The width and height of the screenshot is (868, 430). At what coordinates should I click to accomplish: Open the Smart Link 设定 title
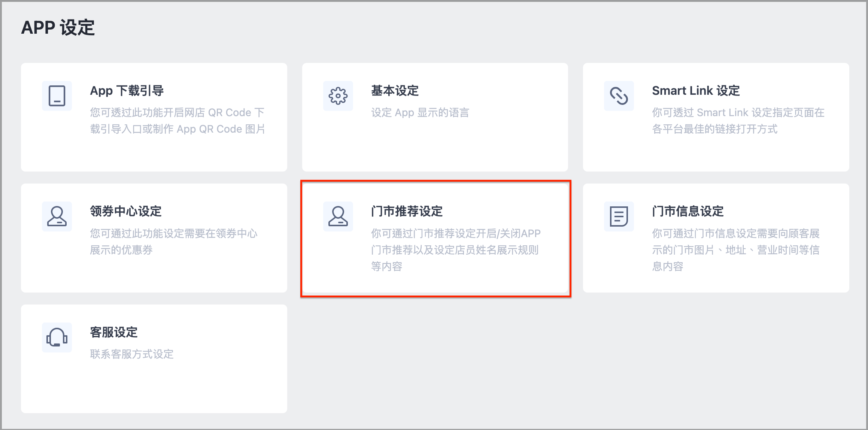[696, 91]
